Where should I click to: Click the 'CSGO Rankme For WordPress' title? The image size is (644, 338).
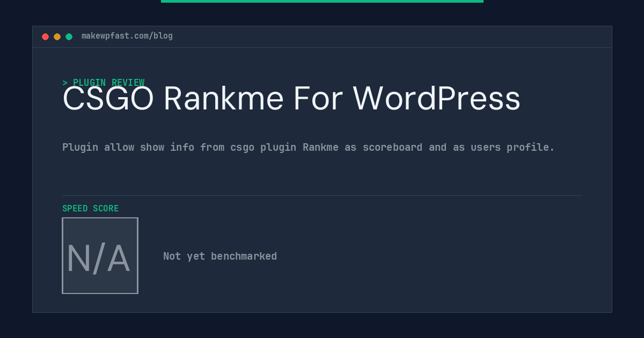click(291, 99)
